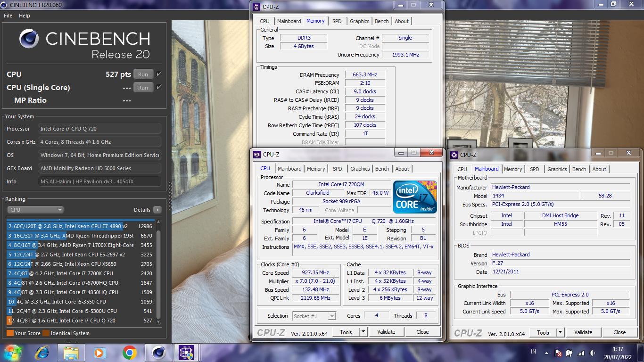The width and height of the screenshot is (644, 362).
Task: Select the Core i7-7700K ranking row
Action: 80,273
